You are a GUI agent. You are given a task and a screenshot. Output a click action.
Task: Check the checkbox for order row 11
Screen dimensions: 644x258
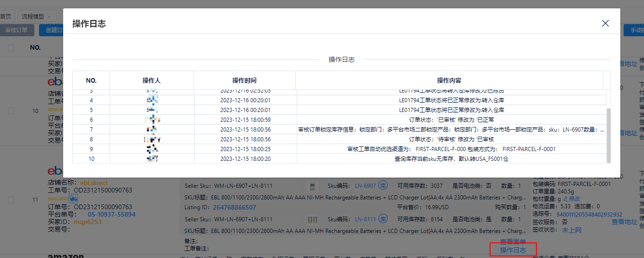(11, 199)
